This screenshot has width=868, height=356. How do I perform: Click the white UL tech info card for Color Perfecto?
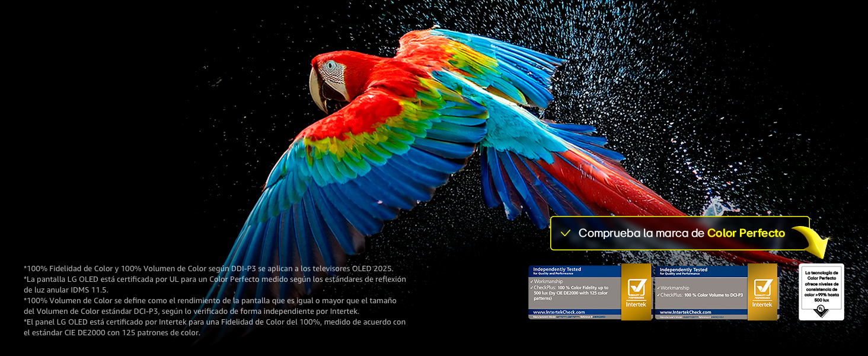click(822, 291)
